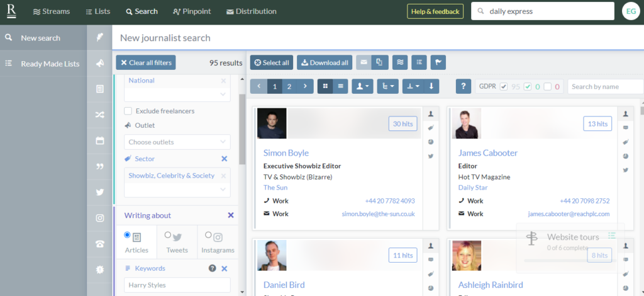Open Twitter icon on Simon Boyle's card
644x296 pixels.
point(431,156)
